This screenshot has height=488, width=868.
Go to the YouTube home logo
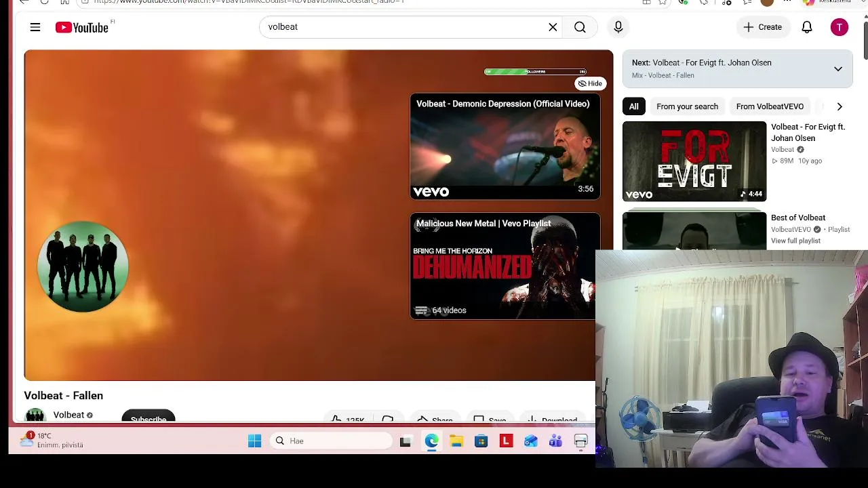82,27
